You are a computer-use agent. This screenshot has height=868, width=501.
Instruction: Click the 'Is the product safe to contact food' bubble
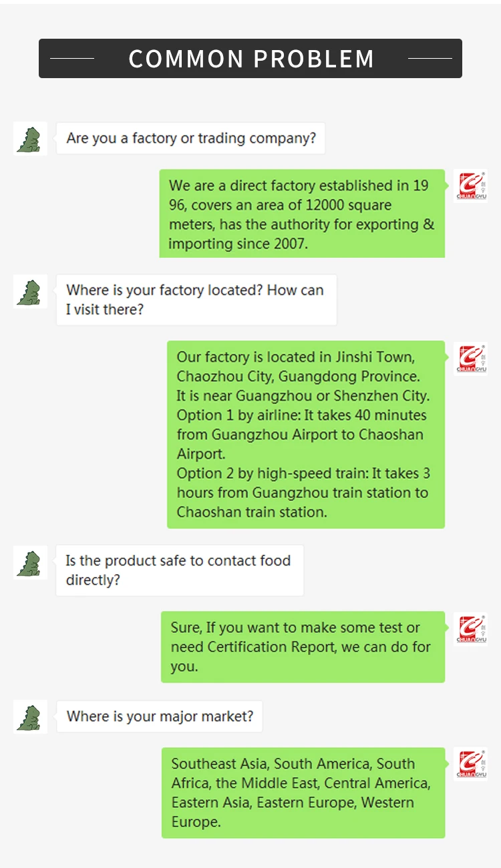click(x=179, y=570)
